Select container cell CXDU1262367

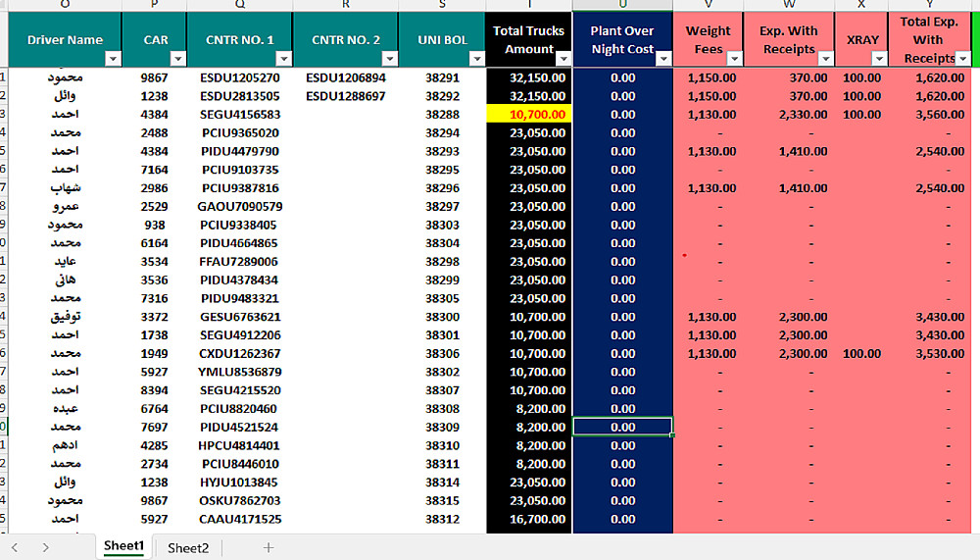coord(240,353)
